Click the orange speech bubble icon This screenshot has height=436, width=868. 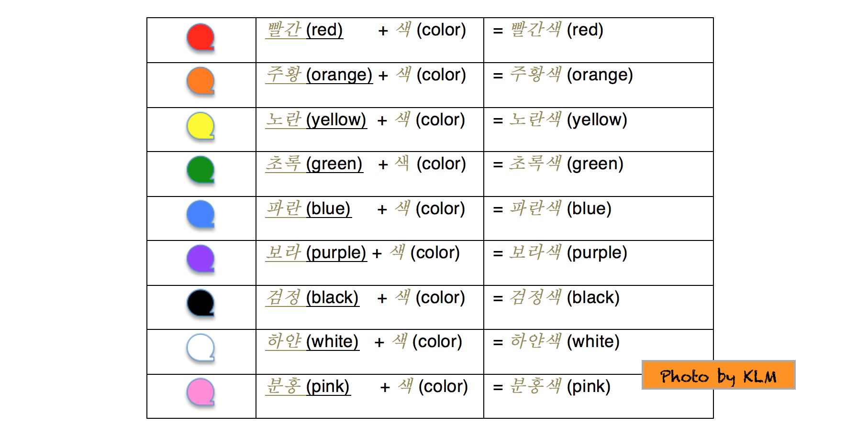click(200, 81)
